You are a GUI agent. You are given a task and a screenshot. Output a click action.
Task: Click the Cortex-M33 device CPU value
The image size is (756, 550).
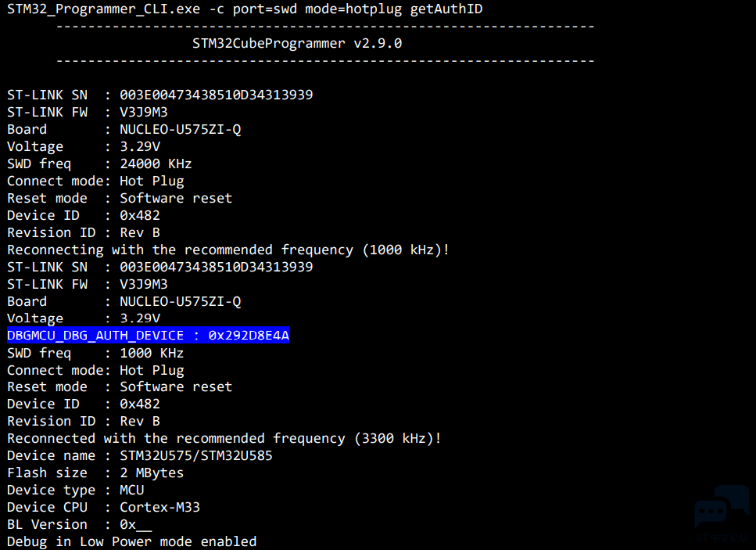pos(159,507)
